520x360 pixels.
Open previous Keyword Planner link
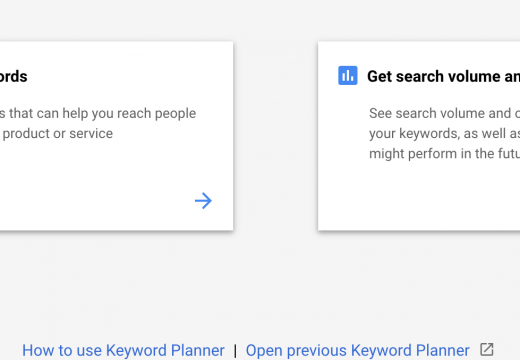pyautogui.click(x=358, y=350)
